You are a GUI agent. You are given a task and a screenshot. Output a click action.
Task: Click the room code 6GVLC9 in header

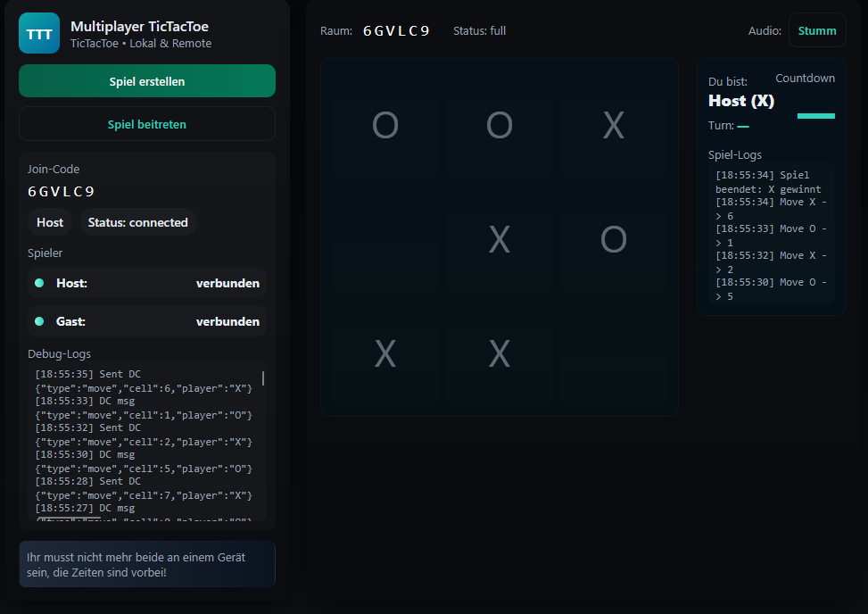click(396, 31)
